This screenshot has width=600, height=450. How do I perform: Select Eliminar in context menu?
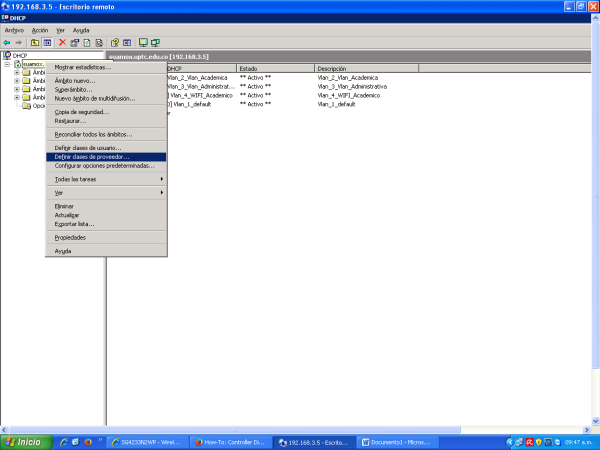tap(106, 206)
